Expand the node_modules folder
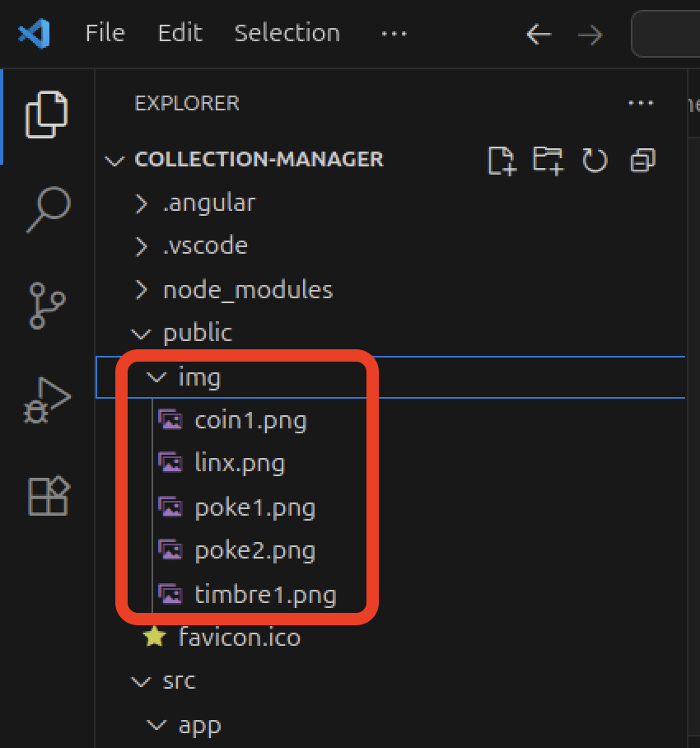Screen dimensions: 700x748 tap(247, 290)
